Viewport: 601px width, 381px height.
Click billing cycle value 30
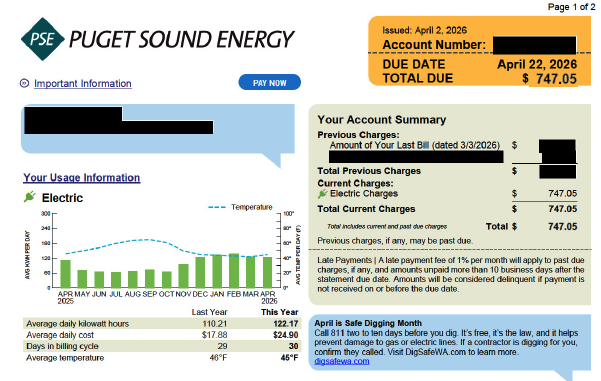click(293, 346)
